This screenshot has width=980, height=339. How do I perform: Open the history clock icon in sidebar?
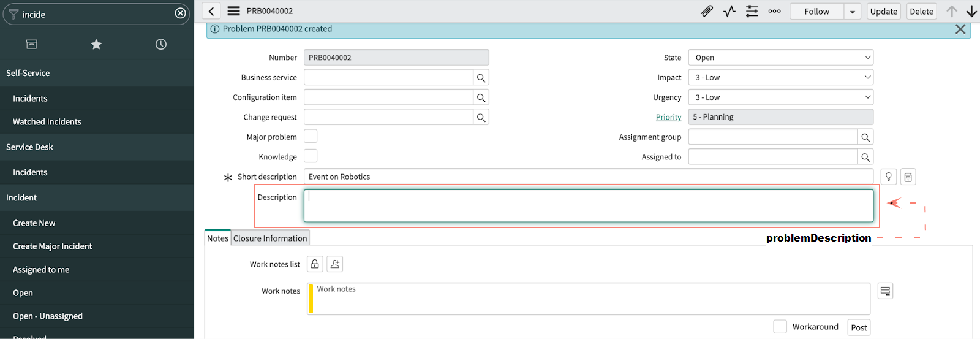coord(161,44)
